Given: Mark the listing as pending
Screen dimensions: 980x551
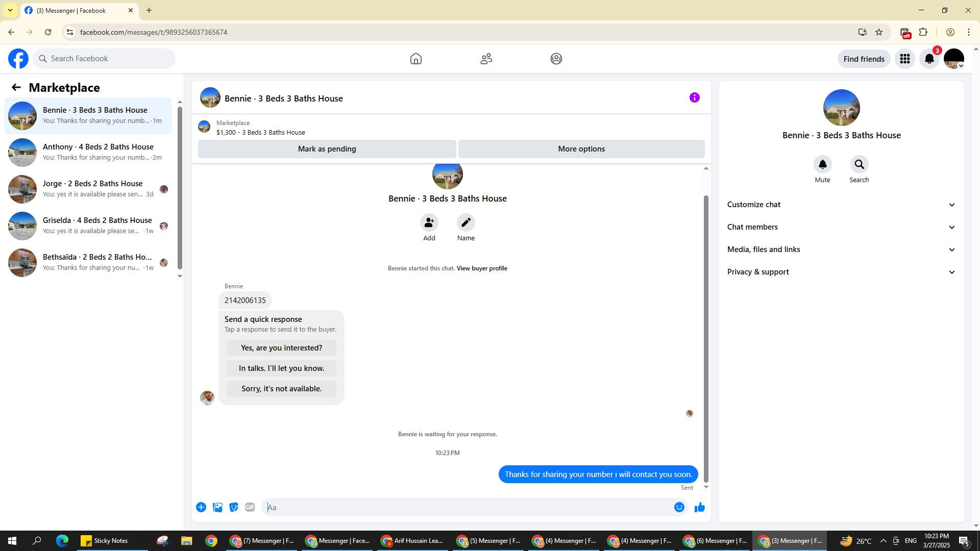Looking at the screenshot, I should [327, 149].
